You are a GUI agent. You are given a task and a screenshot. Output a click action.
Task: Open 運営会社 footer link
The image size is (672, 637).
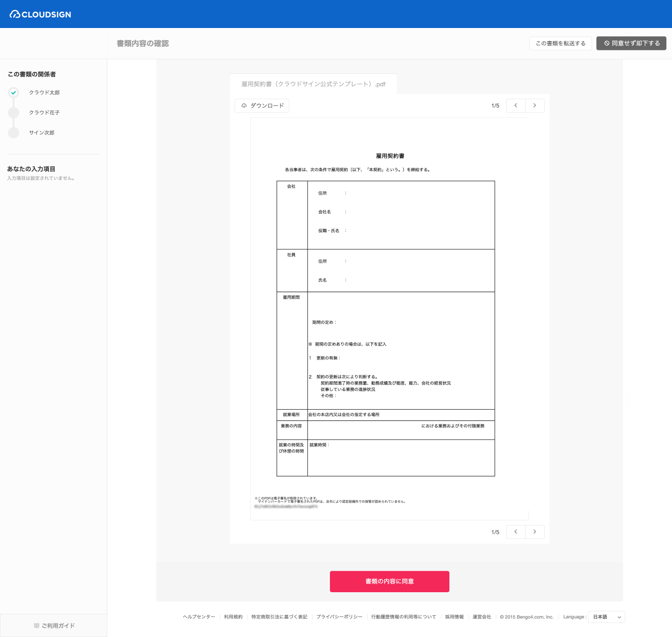[x=482, y=617]
